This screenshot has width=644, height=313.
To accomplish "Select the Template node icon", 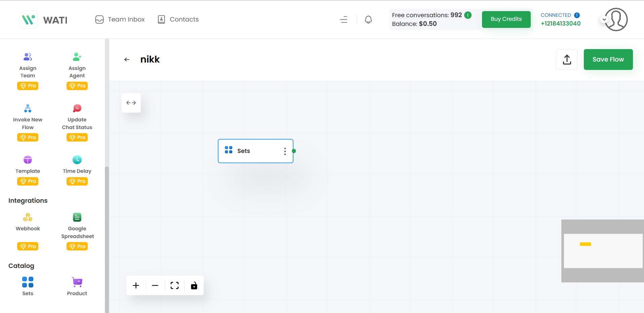I will 28,160.
